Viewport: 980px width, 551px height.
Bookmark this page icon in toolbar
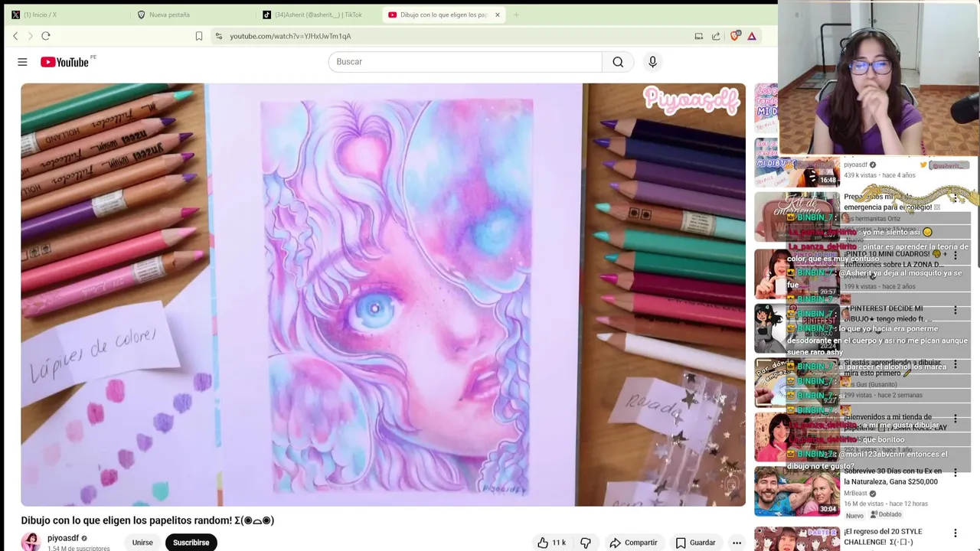click(x=199, y=36)
